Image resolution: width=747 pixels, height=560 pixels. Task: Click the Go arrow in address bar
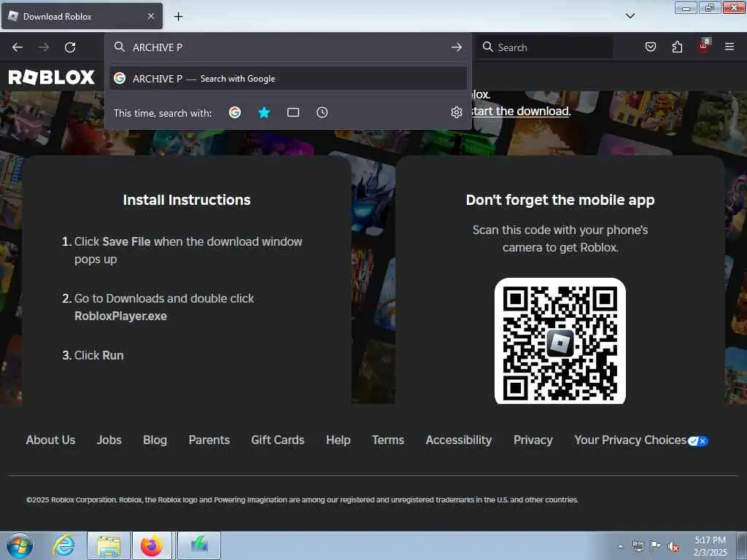click(457, 47)
